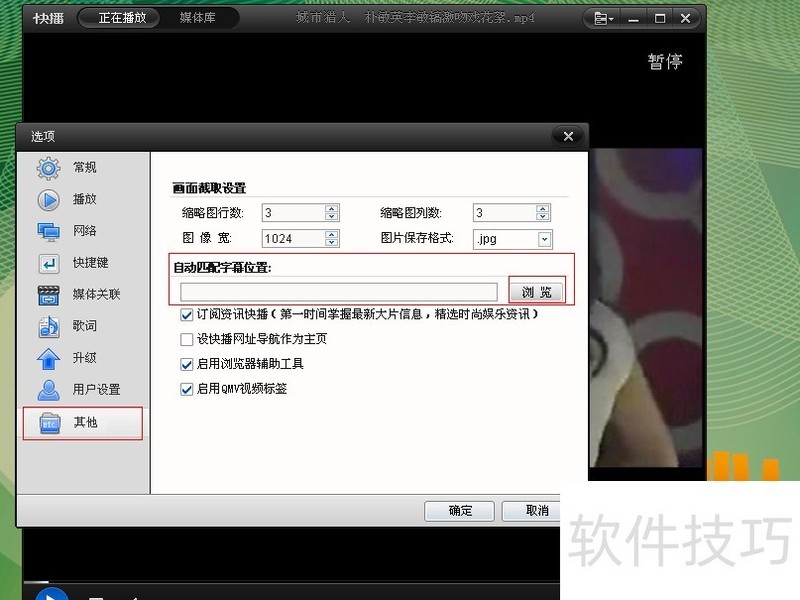
Task: Open the 快捷键 hotkey settings icon
Action: pos(47,263)
